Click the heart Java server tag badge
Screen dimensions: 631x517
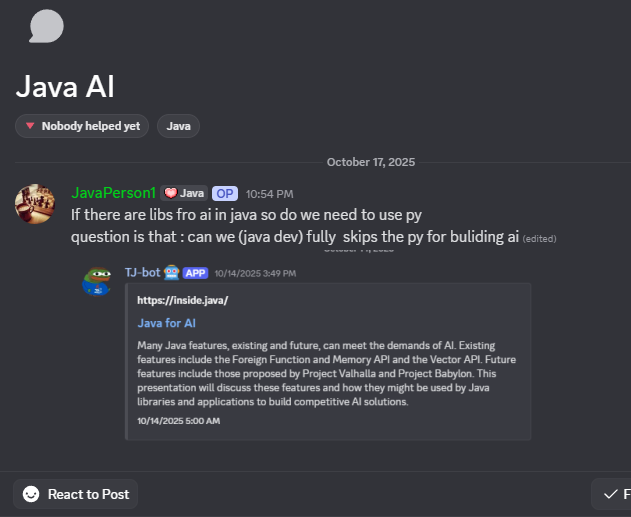(184, 193)
